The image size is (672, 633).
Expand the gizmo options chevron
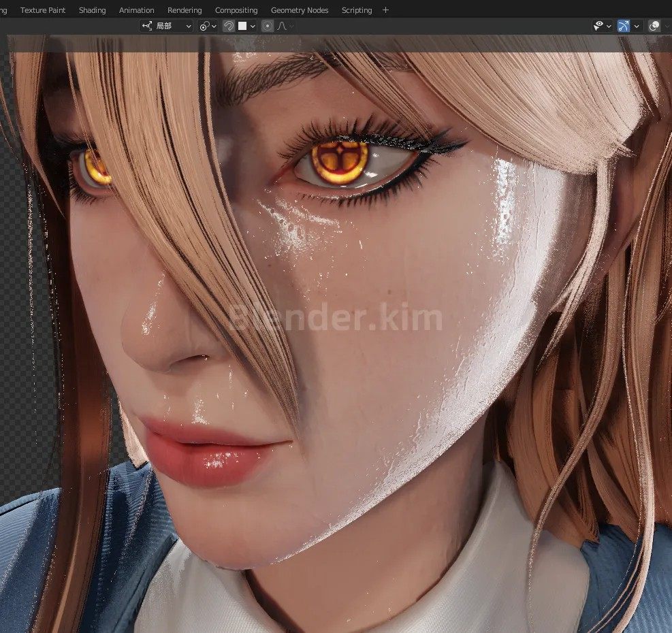pyautogui.click(x=637, y=26)
